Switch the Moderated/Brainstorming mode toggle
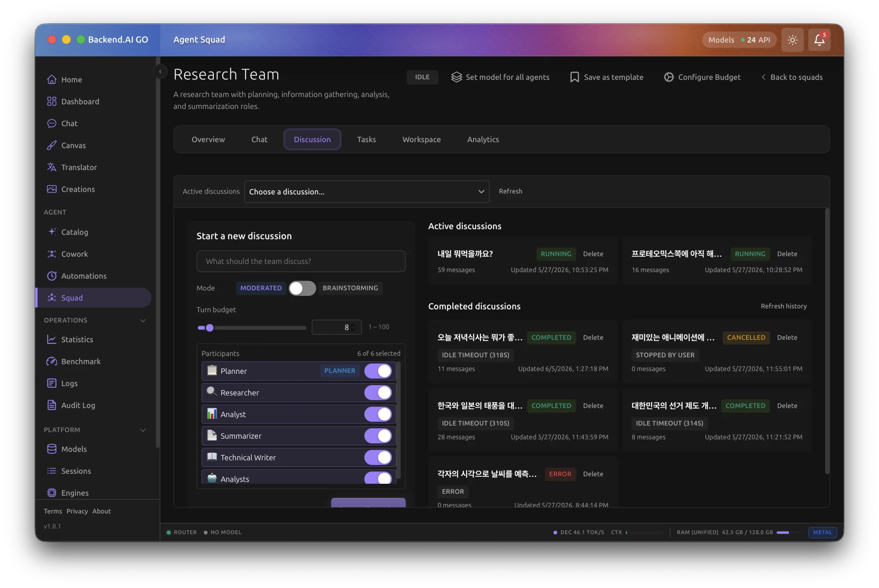 pos(302,288)
